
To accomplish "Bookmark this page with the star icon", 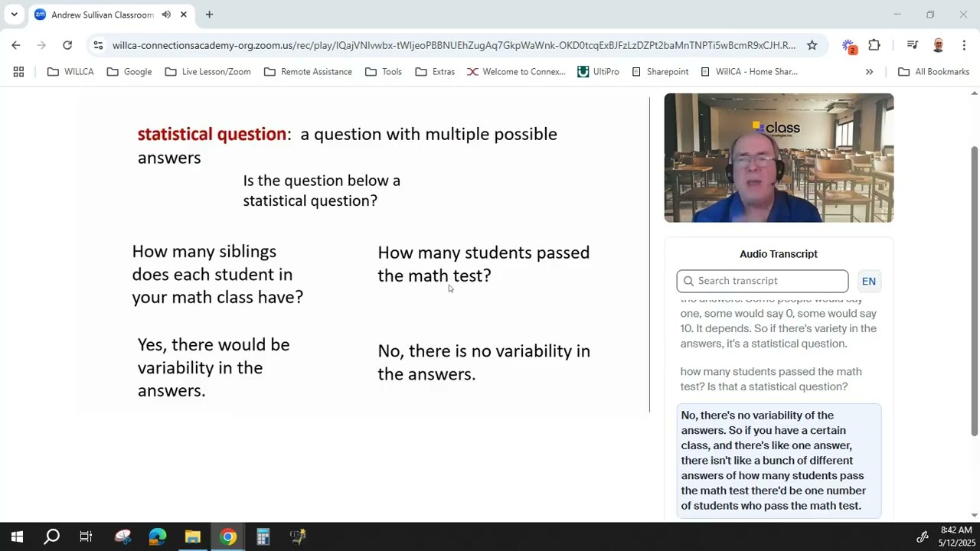I will click(812, 45).
